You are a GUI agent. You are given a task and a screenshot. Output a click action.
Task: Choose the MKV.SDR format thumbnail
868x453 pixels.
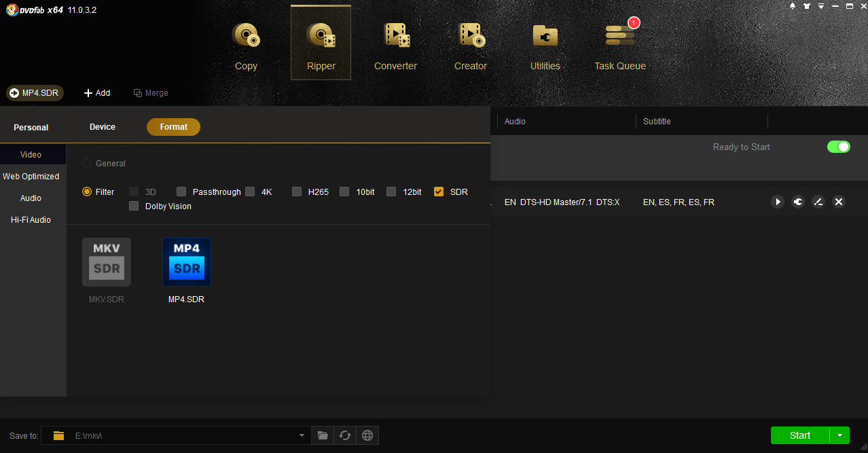[107, 263]
